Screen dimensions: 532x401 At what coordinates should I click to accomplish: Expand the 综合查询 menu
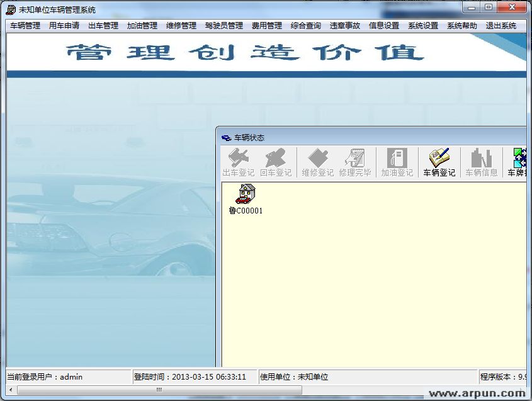click(x=306, y=26)
